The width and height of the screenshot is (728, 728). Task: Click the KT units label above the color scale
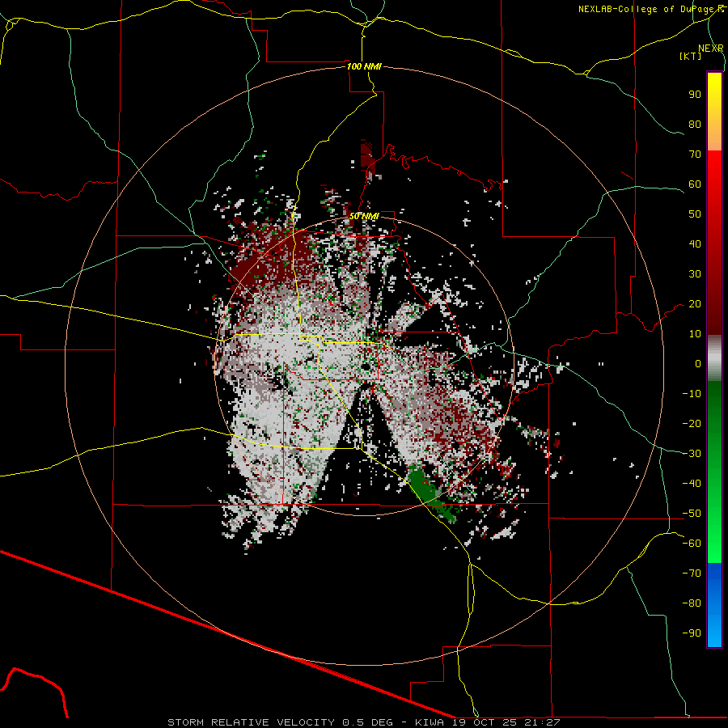(690, 56)
